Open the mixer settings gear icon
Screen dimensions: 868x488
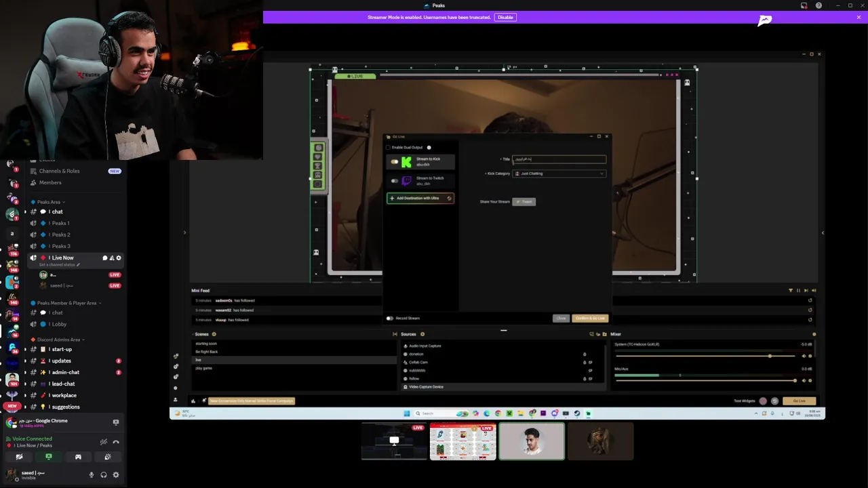coord(814,334)
